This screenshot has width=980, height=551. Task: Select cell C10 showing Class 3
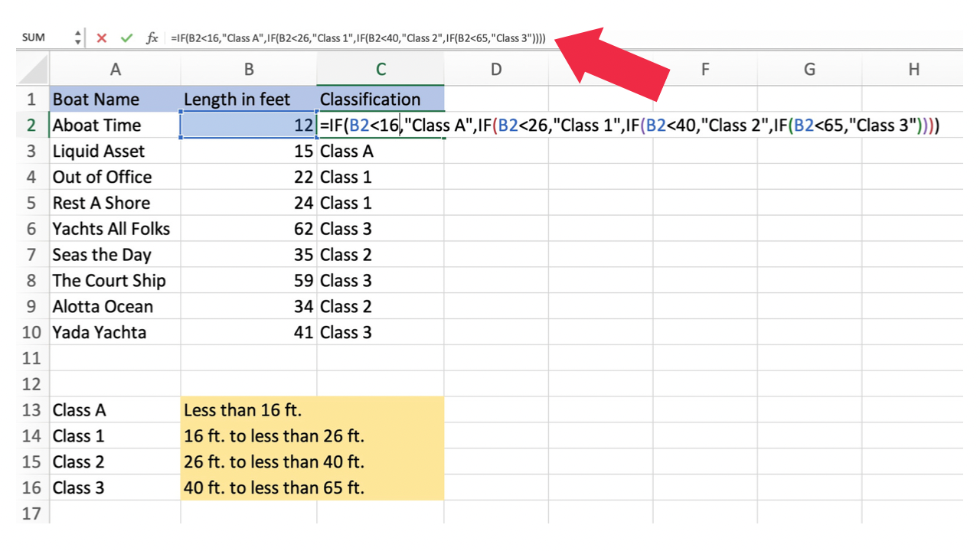[x=381, y=332]
